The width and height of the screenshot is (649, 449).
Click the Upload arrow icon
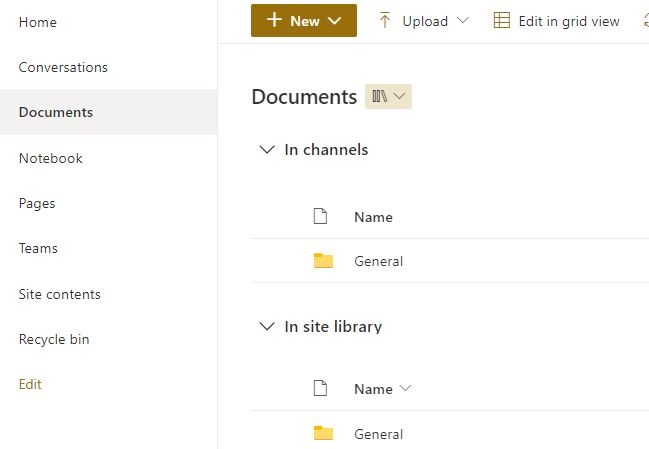385,20
